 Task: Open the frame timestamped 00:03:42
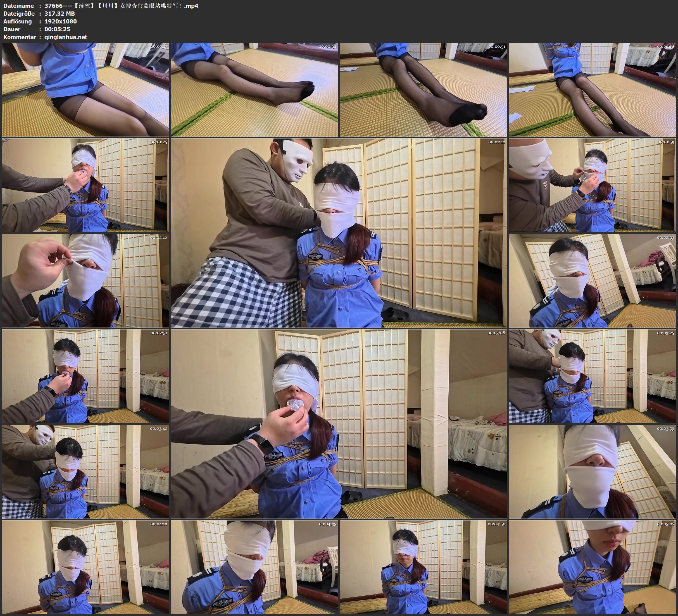pos(85,471)
